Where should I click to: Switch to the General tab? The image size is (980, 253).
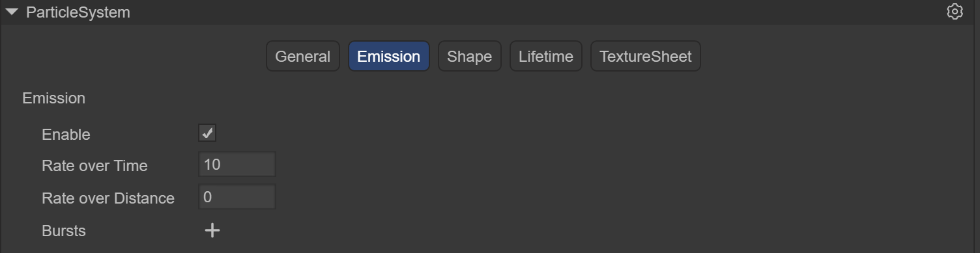point(302,56)
